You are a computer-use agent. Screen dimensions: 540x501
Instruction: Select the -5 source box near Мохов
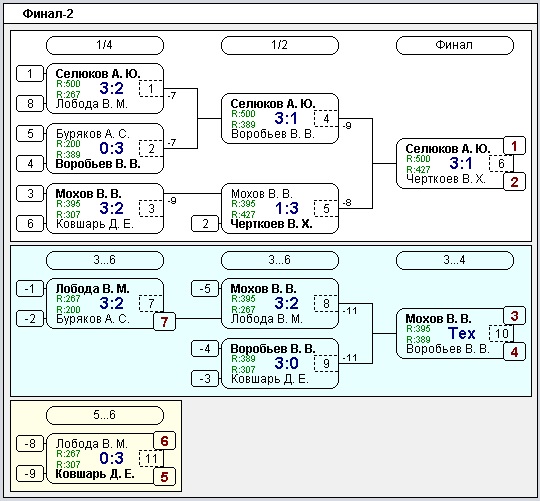[x=205, y=288]
